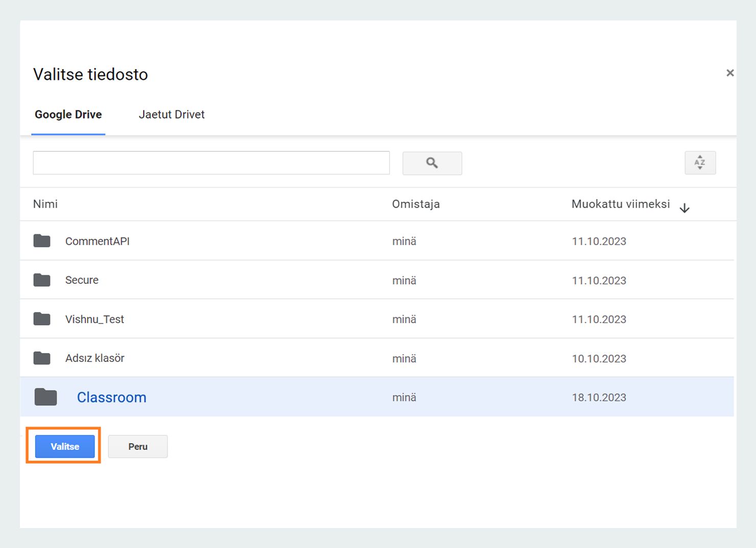
Task: Select the CommentAPI folder name
Action: pos(98,241)
